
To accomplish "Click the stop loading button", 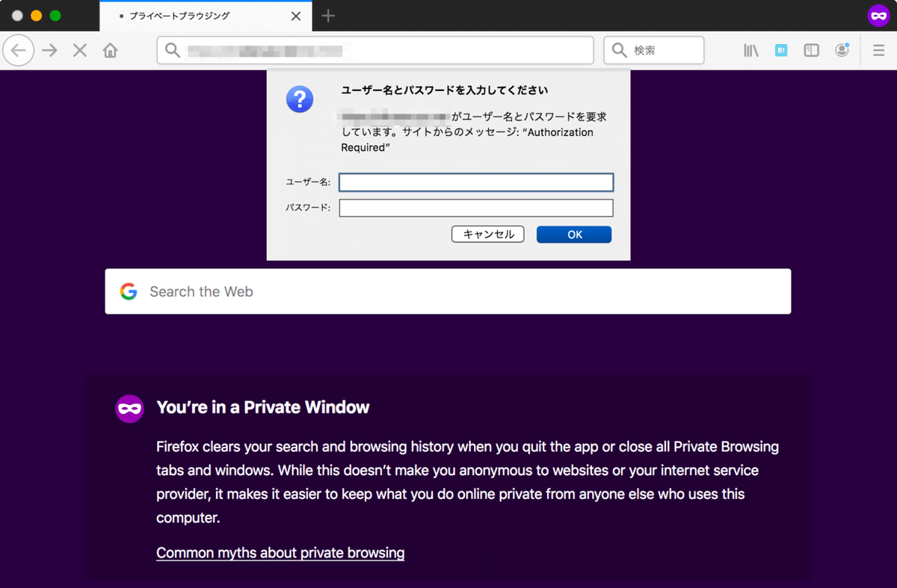I will [x=79, y=50].
